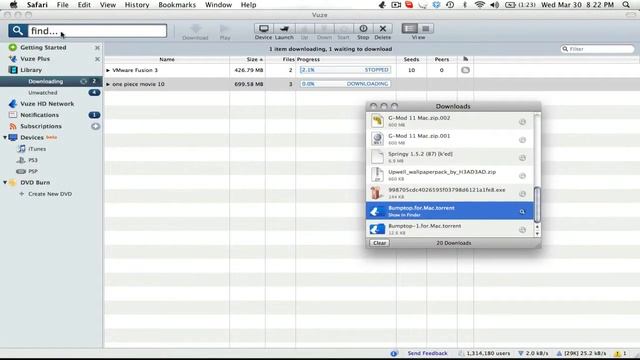Sort by the Peers column header

pyautogui.click(x=442, y=60)
